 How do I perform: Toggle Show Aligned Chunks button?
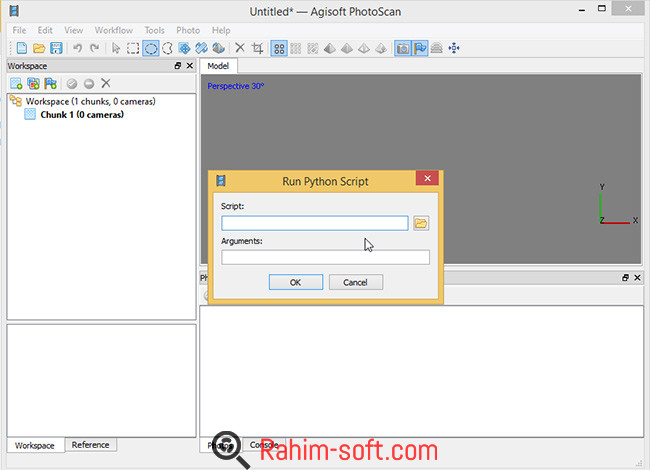[437, 48]
